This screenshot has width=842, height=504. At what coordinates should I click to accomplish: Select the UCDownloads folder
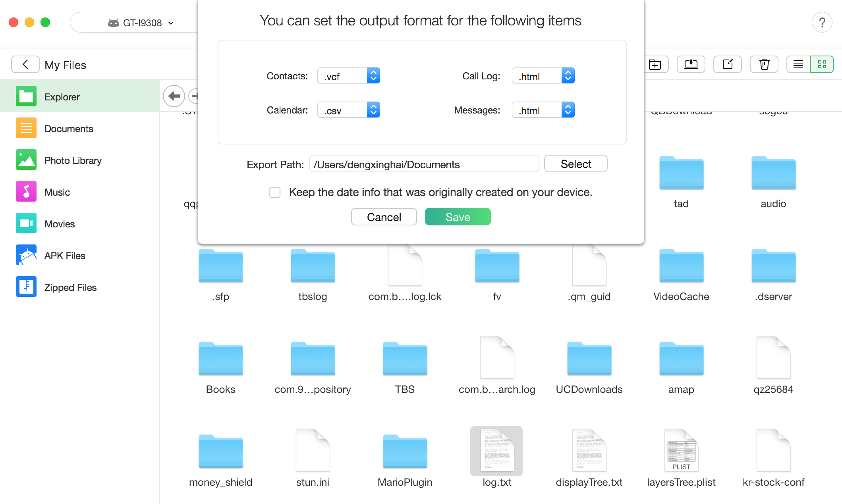[x=589, y=359]
